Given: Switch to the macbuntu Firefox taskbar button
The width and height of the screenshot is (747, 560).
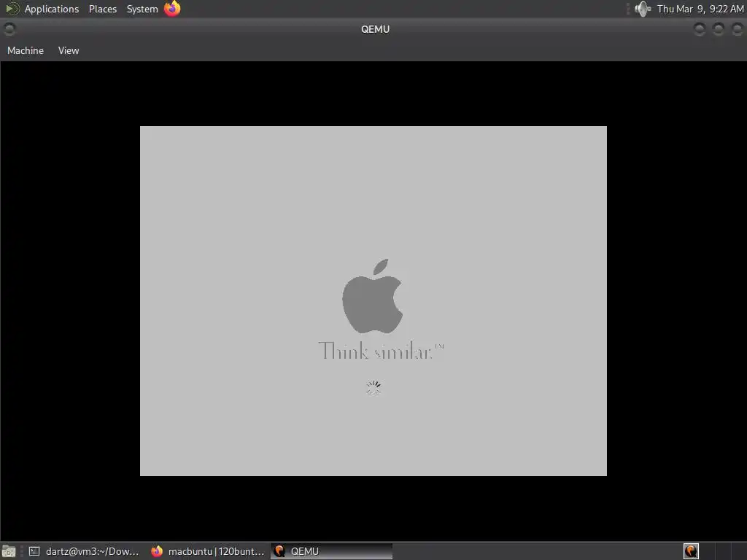Looking at the screenshot, I should (x=208, y=551).
